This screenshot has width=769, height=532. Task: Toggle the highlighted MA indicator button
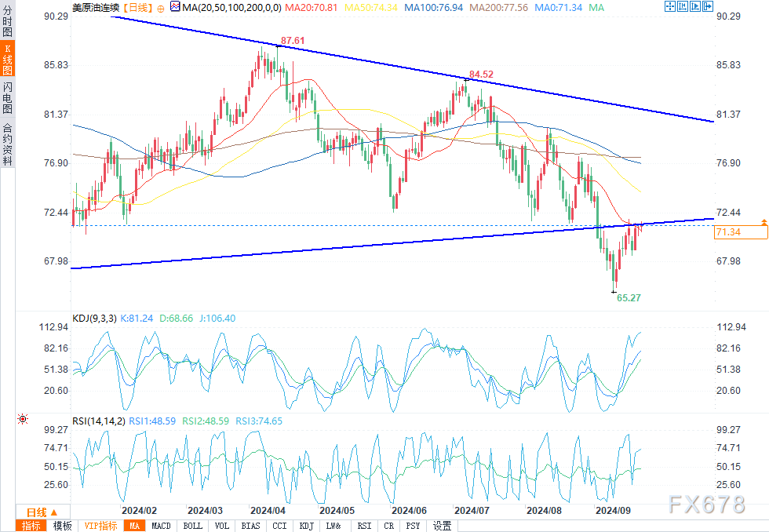pyautogui.click(x=134, y=527)
